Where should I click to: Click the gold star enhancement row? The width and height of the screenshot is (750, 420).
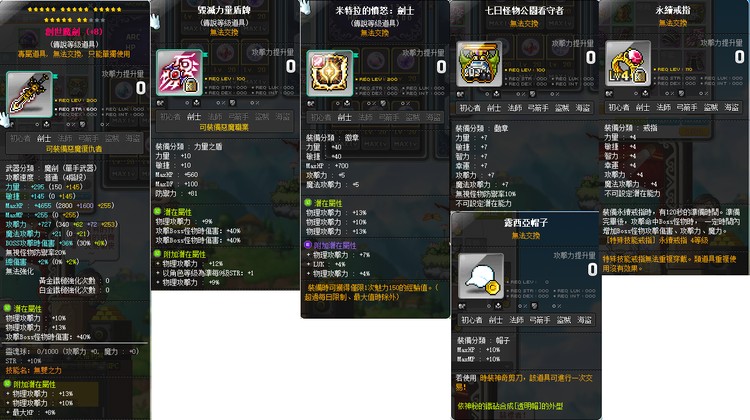tap(74, 9)
